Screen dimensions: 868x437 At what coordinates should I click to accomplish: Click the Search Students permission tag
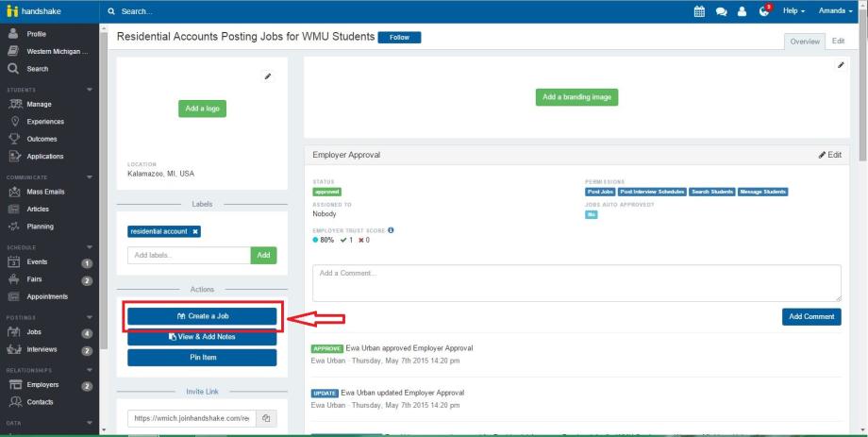tap(712, 192)
